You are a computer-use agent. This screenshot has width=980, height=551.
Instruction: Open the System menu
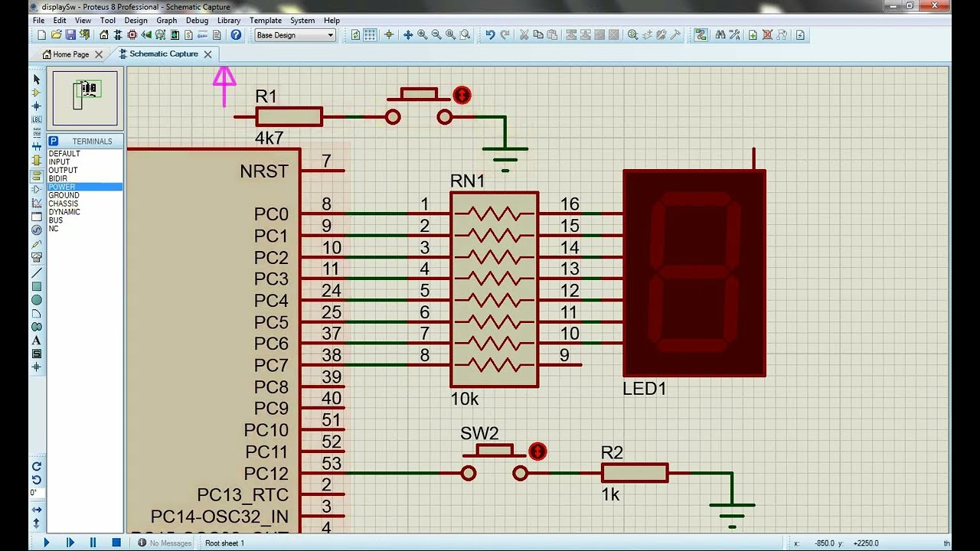point(302,21)
